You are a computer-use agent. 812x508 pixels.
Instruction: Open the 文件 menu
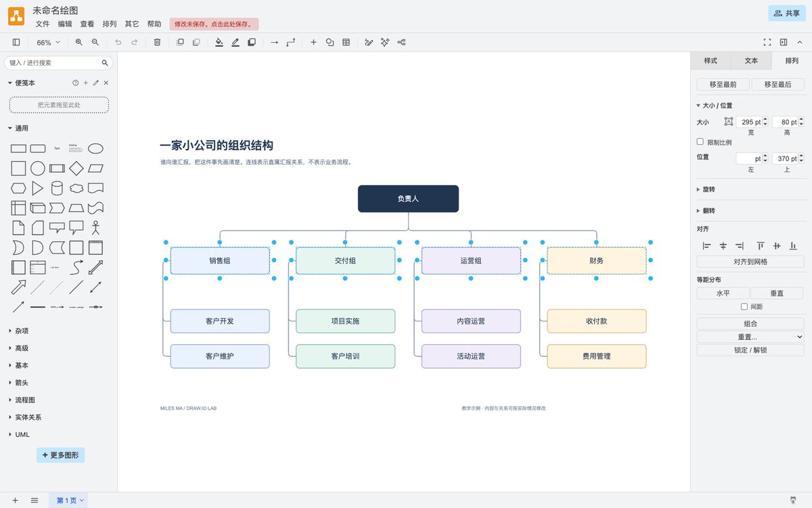tap(43, 24)
